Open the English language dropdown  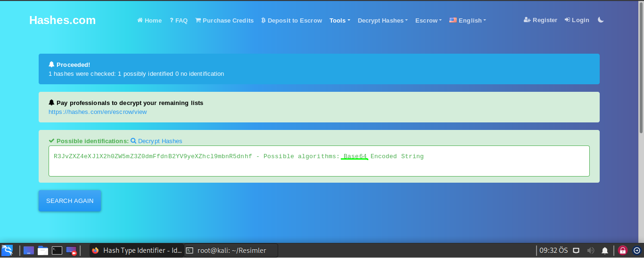point(468,20)
